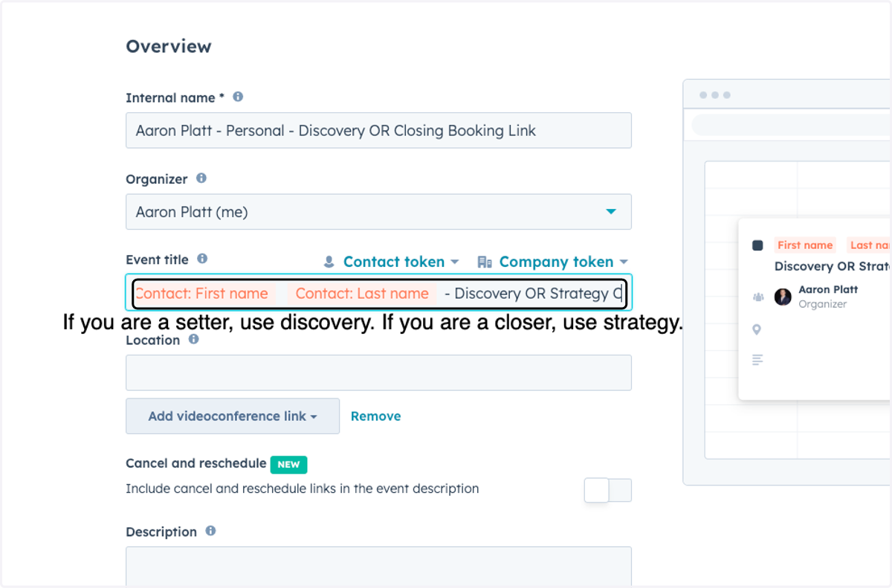Click Aaron Platt avatar in the preview
892x588 pixels.
[x=783, y=297]
